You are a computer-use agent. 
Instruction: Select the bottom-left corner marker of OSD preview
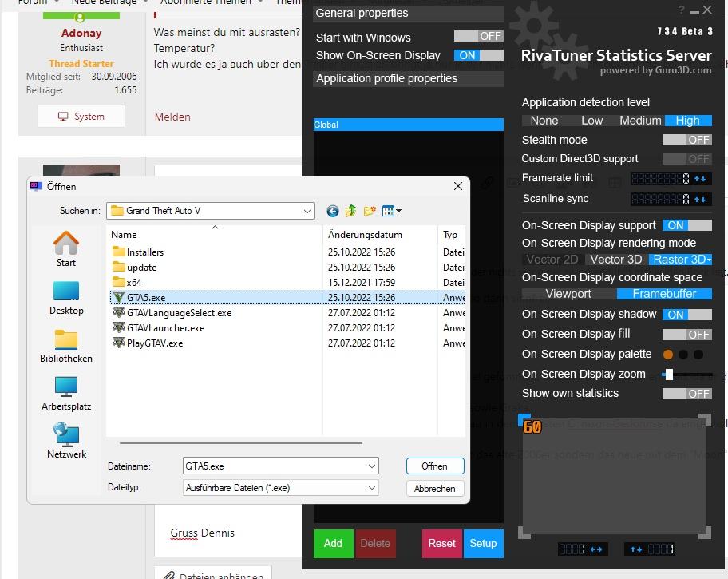(x=524, y=533)
